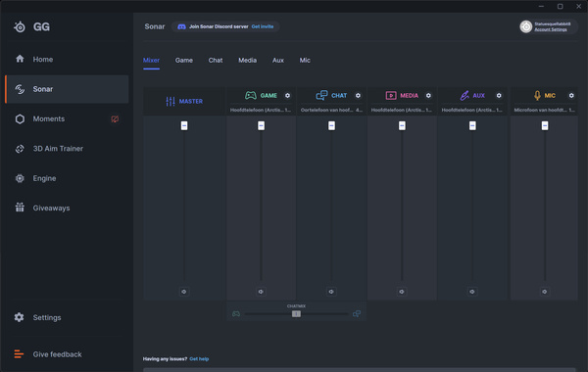Mute the Mic channel
The height and width of the screenshot is (372, 588).
(x=545, y=292)
